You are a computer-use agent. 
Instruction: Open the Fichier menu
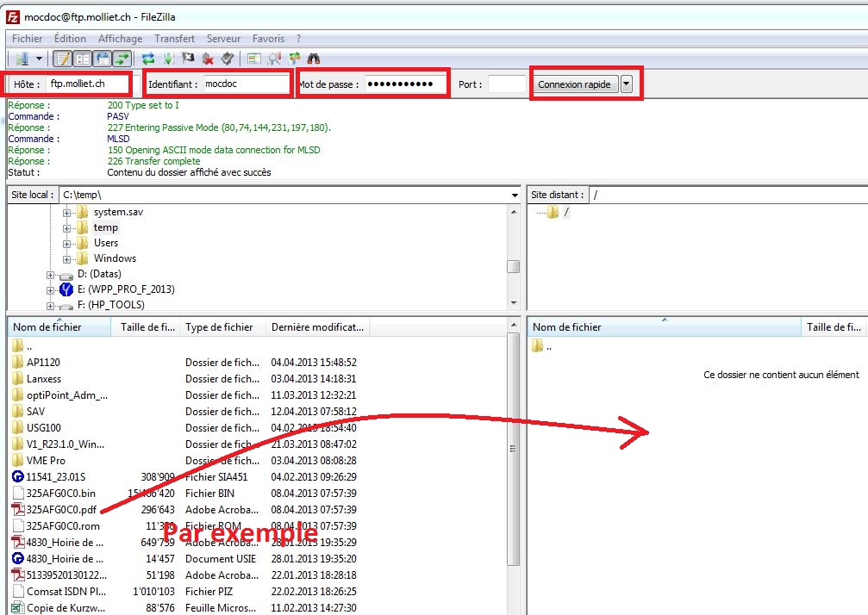(x=27, y=39)
